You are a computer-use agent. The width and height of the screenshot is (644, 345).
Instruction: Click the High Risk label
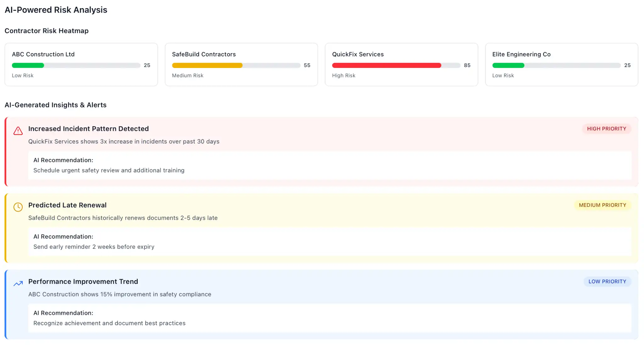point(344,76)
